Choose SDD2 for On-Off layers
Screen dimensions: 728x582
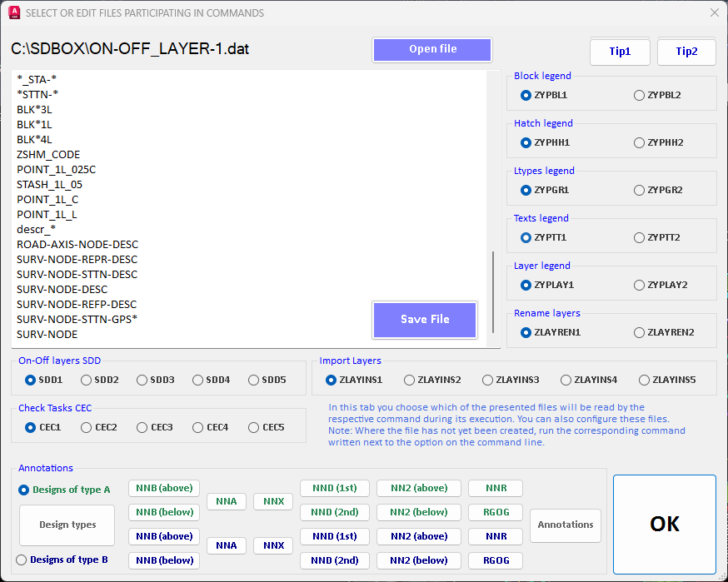(x=100, y=381)
